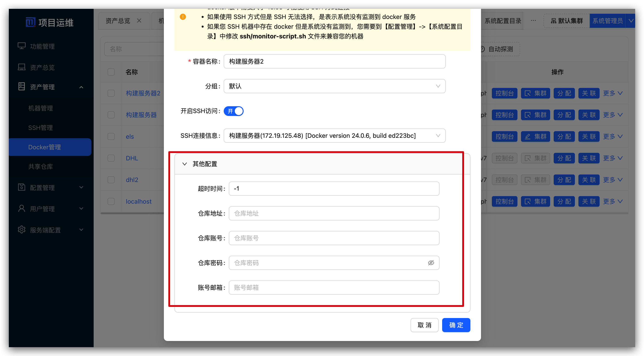
Task: Click the 用户管理 person icon
Action: [21, 208]
